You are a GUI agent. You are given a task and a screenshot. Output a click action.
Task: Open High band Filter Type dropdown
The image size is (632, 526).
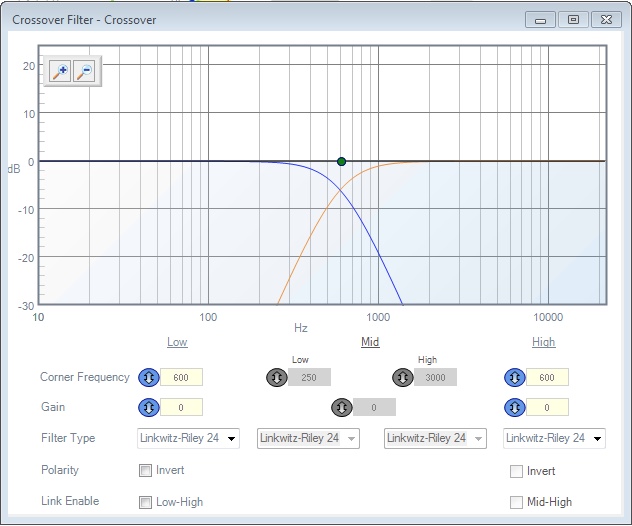click(x=554, y=438)
